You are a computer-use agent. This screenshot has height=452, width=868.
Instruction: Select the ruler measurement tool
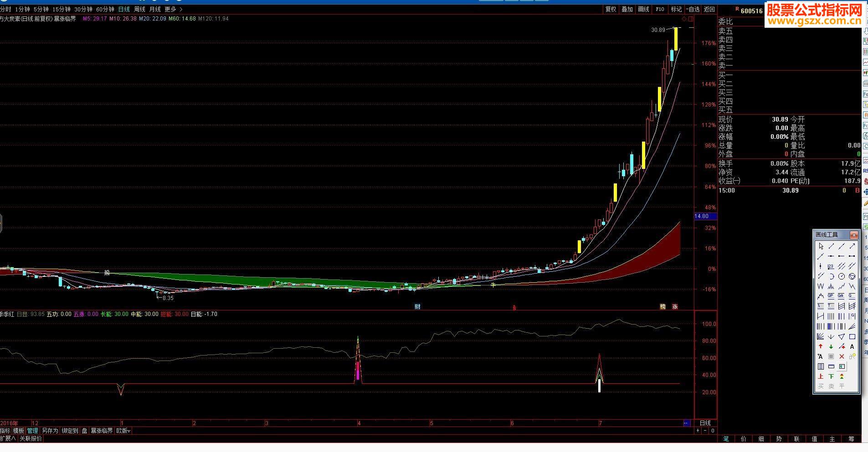(831, 366)
